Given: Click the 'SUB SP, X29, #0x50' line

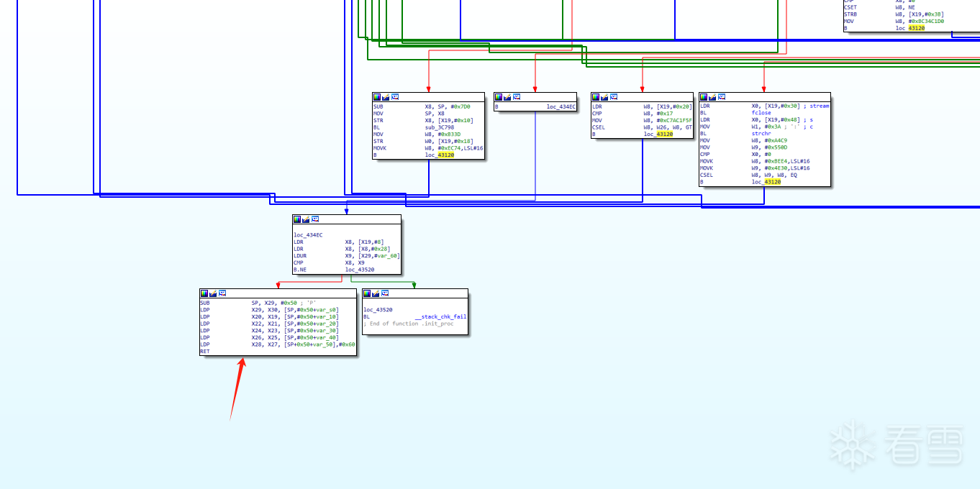Looking at the screenshot, I should tap(258, 303).
